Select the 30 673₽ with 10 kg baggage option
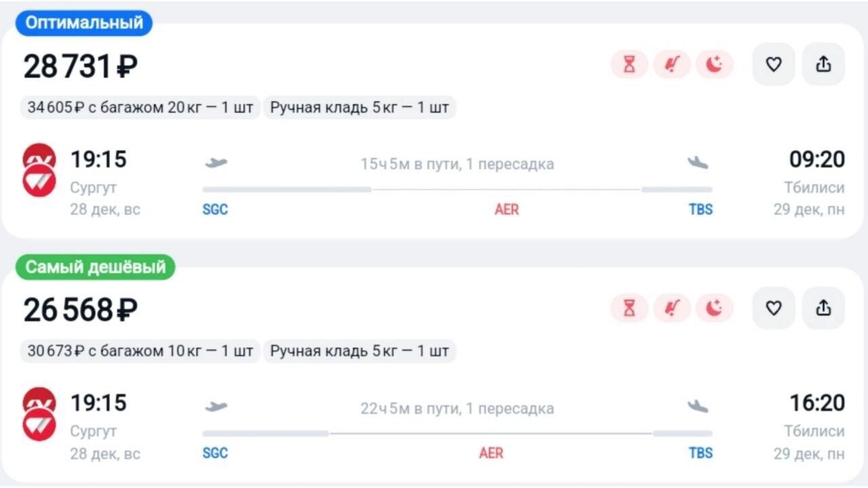Image resolution: width=868 pixels, height=488 pixels. (x=140, y=351)
